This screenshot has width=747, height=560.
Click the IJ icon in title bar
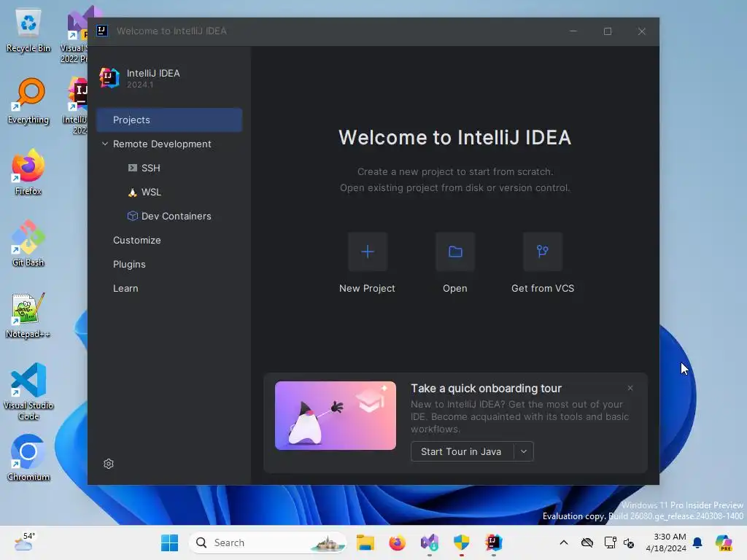coord(102,31)
